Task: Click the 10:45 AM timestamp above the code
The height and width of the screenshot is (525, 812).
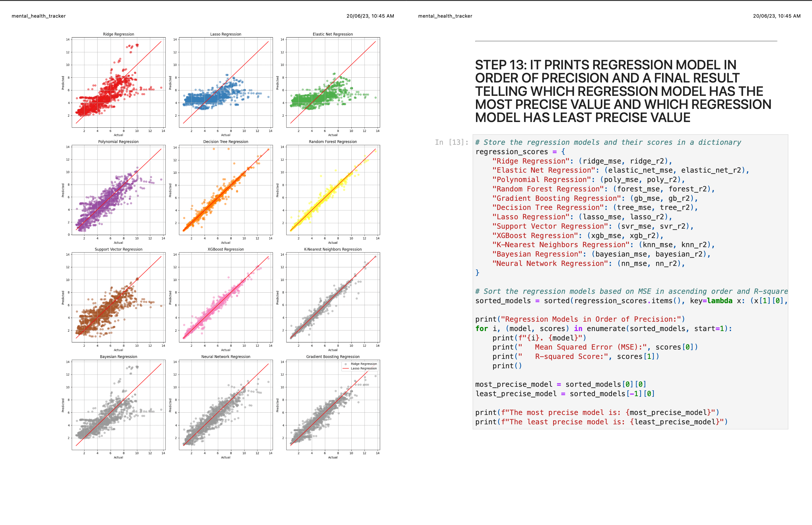Action: pos(776,16)
